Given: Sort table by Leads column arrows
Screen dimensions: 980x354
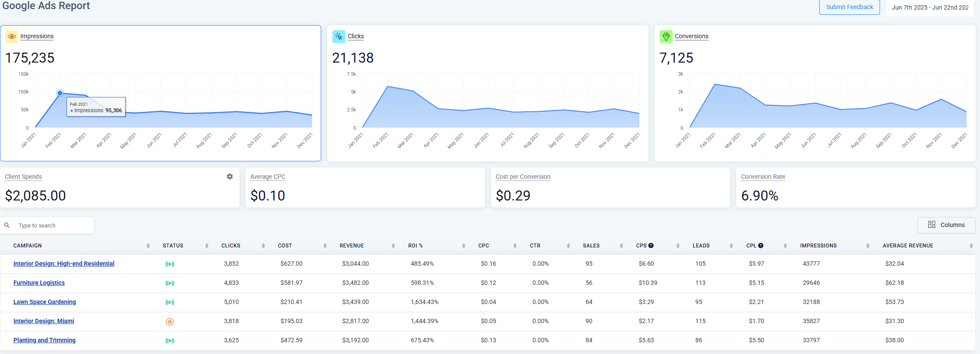Looking at the screenshot, I should pyautogui.click(x=731, y=246).
